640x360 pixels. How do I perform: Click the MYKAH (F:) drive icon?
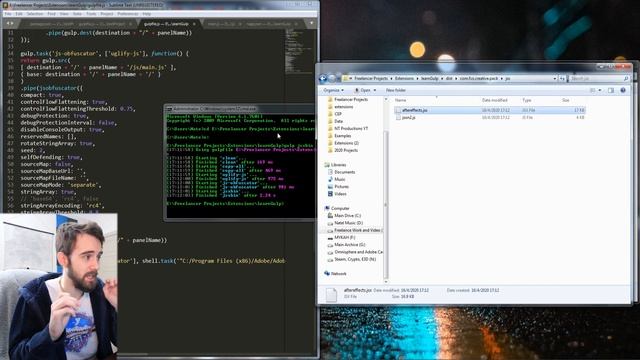(x=330, y=238)
